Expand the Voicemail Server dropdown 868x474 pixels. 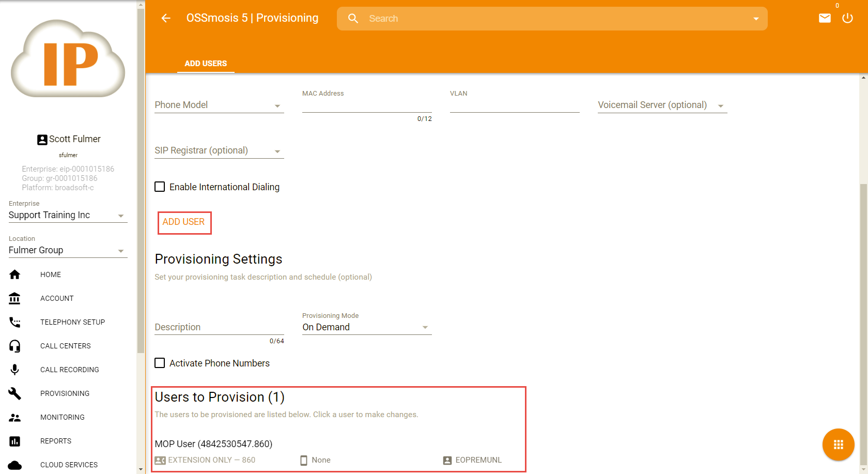(x=662, y=105)
